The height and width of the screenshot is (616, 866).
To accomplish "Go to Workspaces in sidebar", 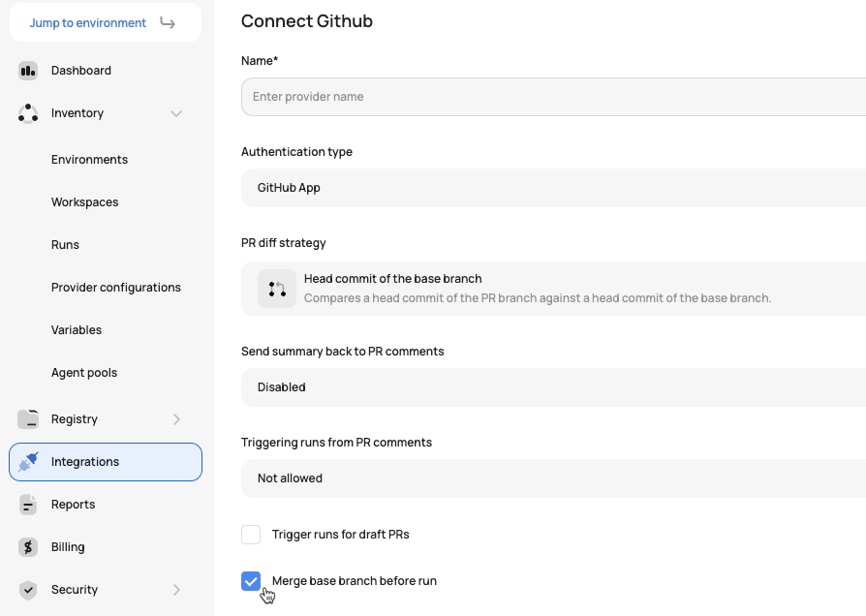I will tap(84, 202).
